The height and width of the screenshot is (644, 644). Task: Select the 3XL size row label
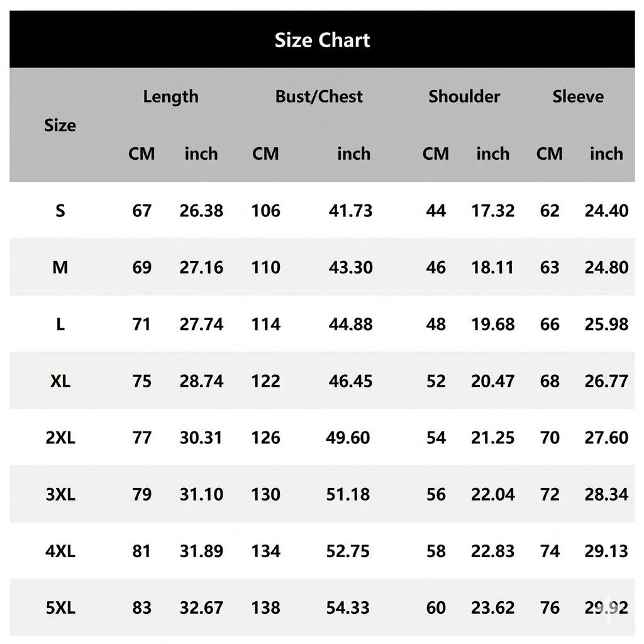60,494
